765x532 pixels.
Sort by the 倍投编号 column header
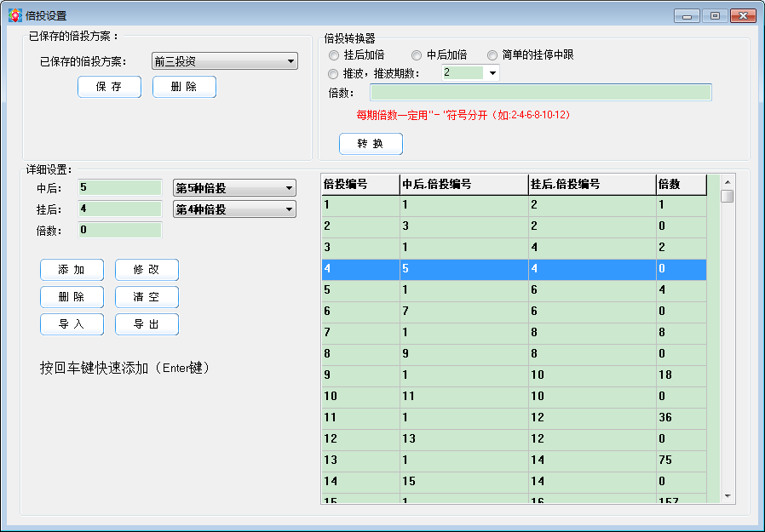click(359, 184)
